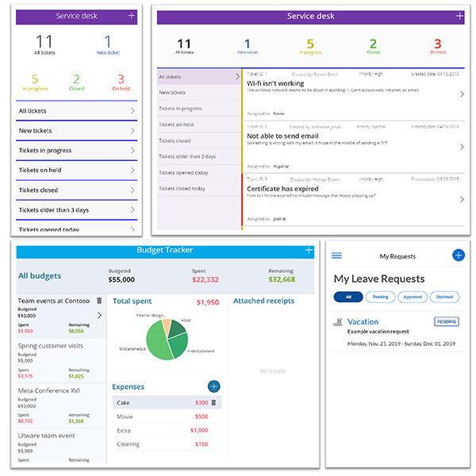Click the Not able to send email title
476x476 pixels.
pos(282,136)
